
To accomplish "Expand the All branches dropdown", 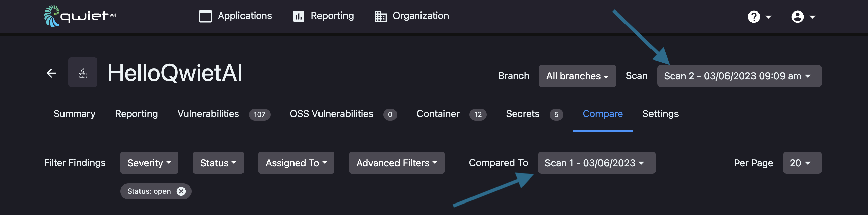I will tap(578, 76).
